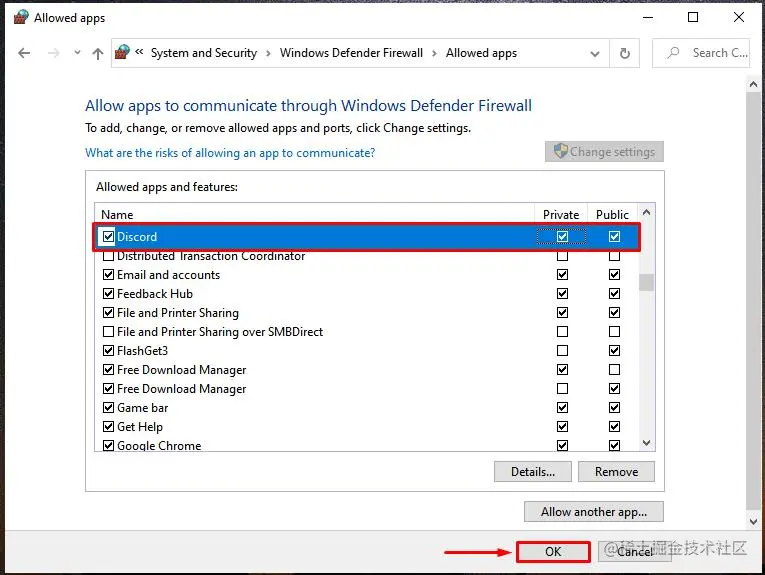Image resolution: width=765 pixels, height=575 pixels.
Task: Sort the list by Name column
Action: (117, 215)
